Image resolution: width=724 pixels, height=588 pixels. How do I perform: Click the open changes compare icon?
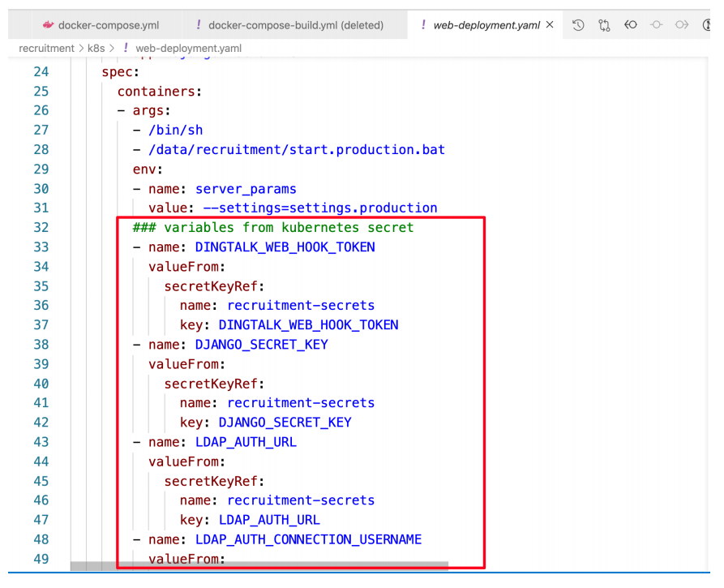(x=604, y=25)
